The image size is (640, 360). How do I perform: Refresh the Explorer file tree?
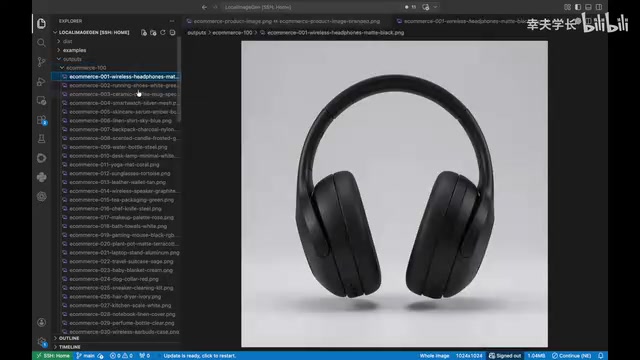pyautogui.click(x=162, y=32)
